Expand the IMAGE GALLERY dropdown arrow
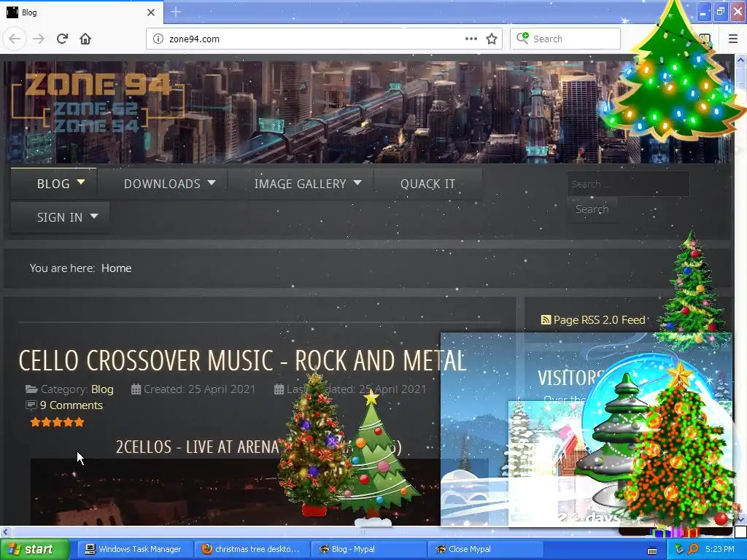Image resolution: width=747 pixels, height=560 pixels. click(x=357, y=182)
